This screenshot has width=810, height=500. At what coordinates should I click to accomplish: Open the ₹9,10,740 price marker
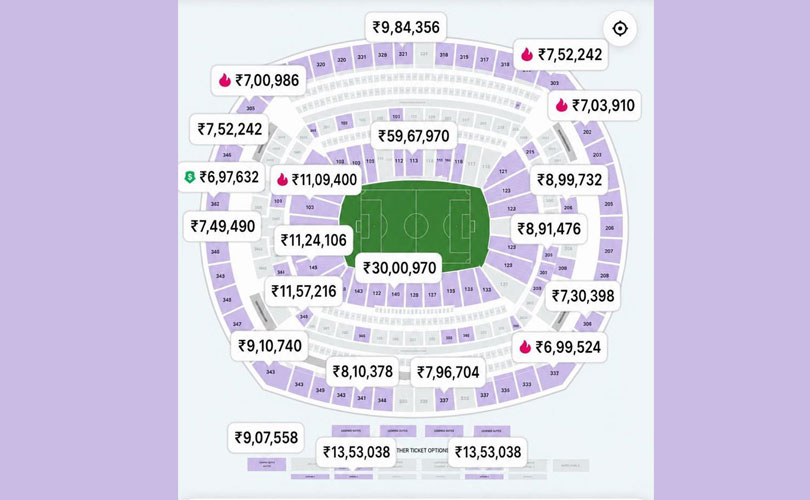point(270,346)
